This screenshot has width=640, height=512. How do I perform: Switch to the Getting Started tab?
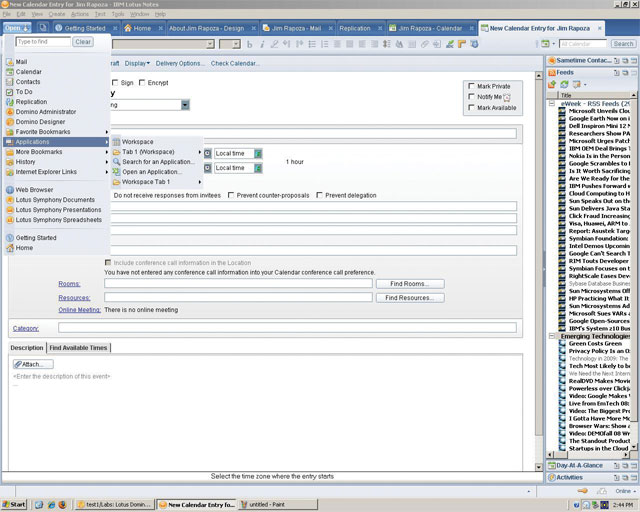pos(85,28)
